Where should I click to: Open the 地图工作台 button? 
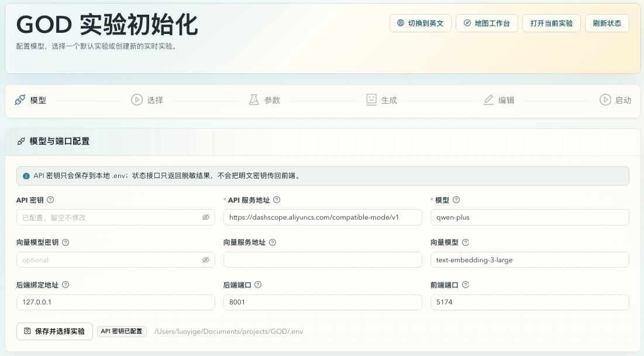pos(487,23)
